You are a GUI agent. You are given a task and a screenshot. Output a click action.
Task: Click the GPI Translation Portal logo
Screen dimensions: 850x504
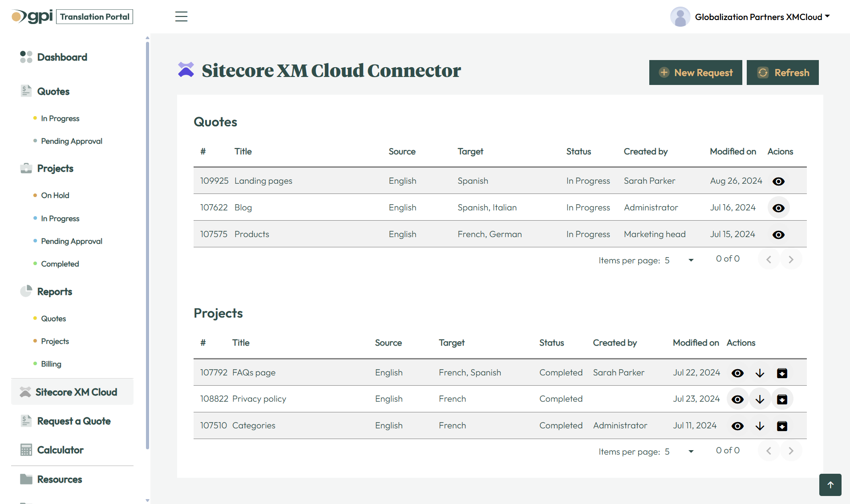tap(70, 16)
